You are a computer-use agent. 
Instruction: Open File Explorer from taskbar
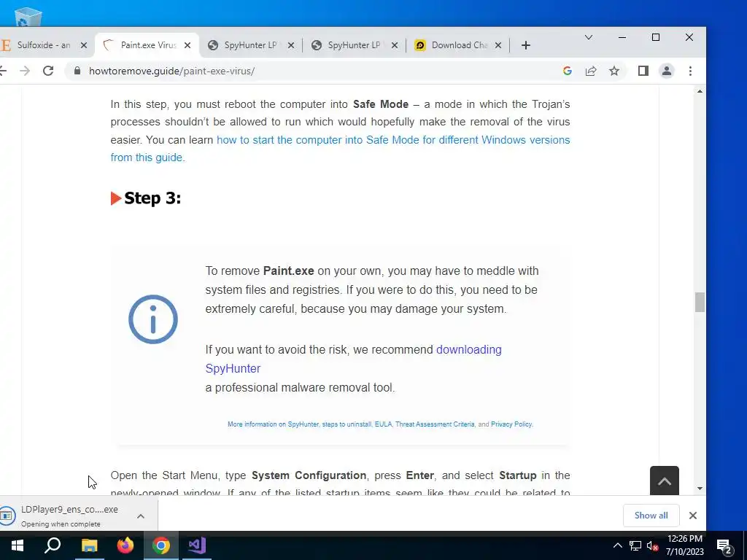click(89, 545)
